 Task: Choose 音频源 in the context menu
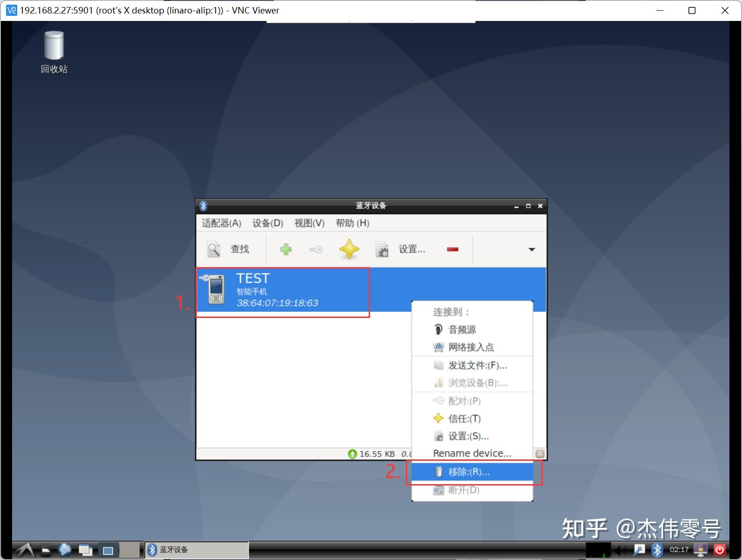(472, 330)
